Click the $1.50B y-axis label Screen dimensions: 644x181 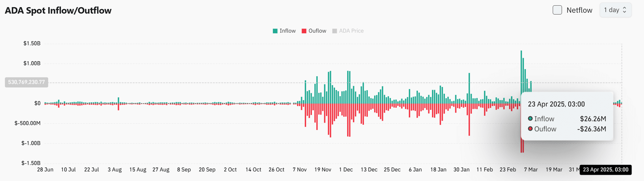tap(32, 43)
